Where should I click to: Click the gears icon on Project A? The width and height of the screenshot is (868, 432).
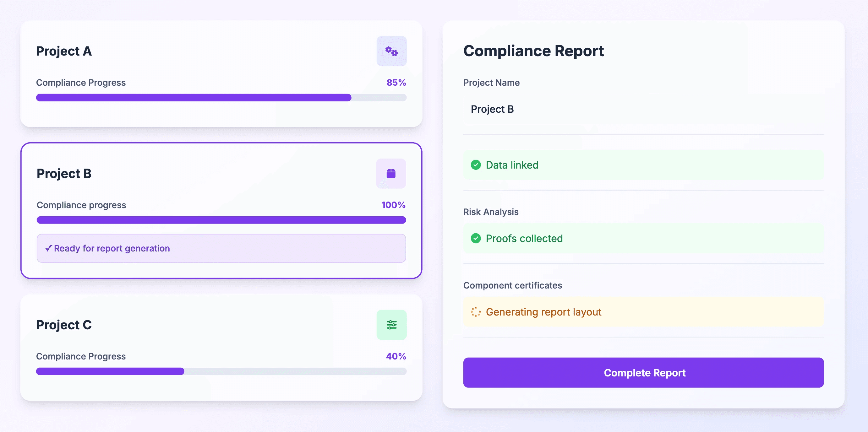point(391,51)
